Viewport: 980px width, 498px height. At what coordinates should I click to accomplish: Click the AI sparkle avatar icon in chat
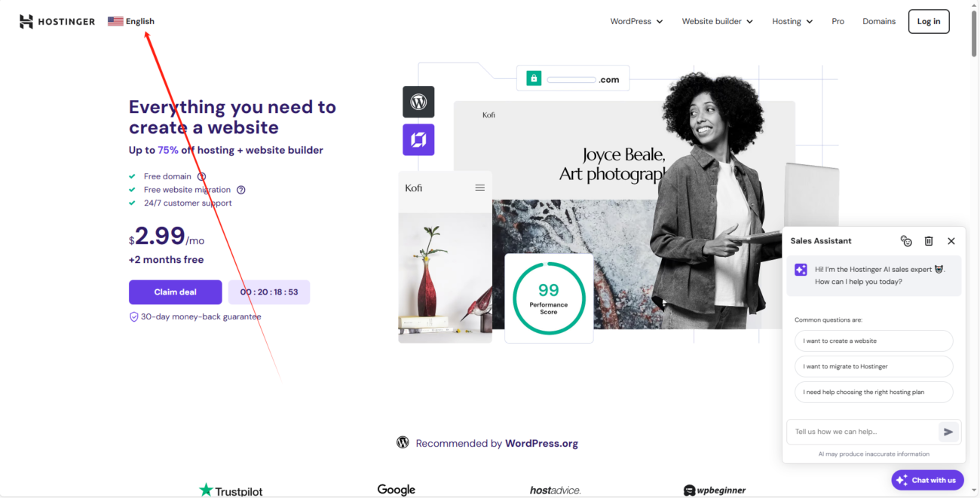[801, 270]
